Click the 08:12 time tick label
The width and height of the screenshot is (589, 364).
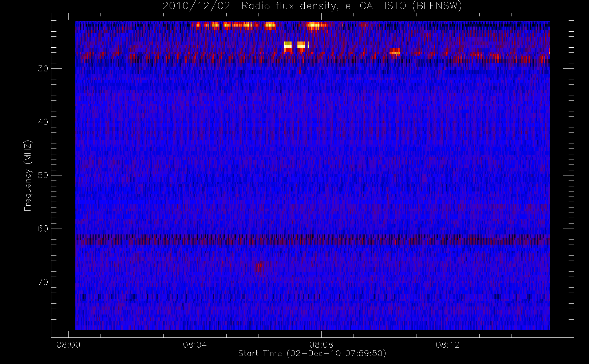(448, 345)
